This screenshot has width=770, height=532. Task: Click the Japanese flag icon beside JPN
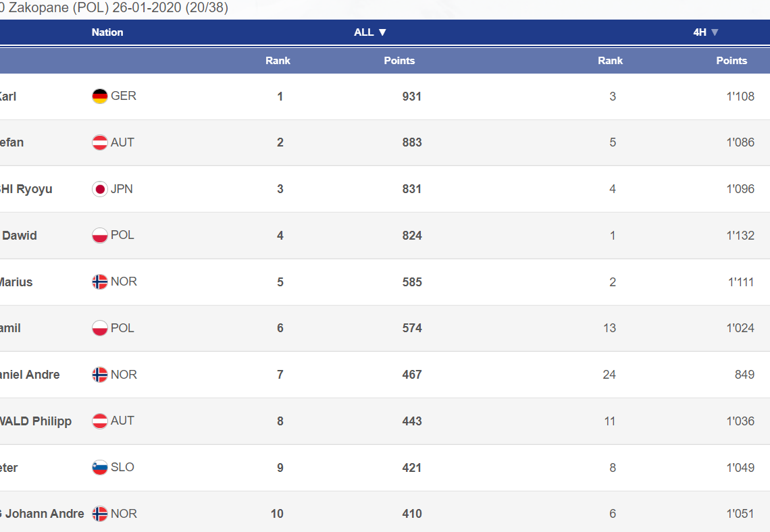[100, 189]
